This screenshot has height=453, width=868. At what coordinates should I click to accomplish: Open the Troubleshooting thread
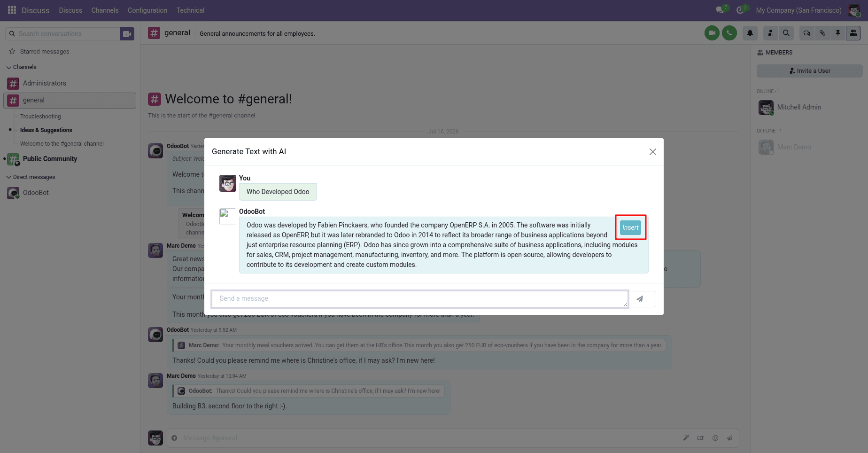pos(40,117)
